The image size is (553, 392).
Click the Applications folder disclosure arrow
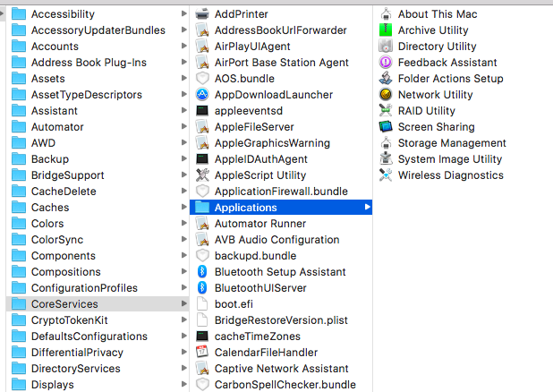click(x=367, y=207)
